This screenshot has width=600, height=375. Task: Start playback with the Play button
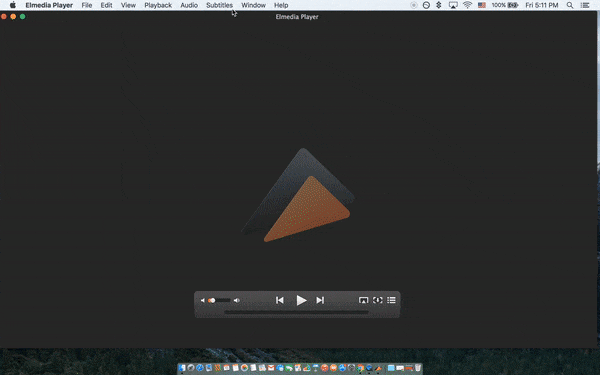coord(301,300)
